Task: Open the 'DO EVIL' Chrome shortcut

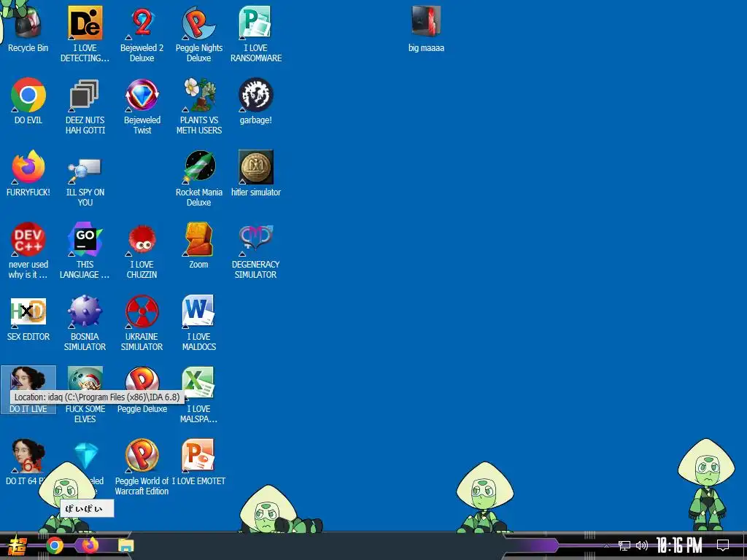Action: tap(28, 101)
